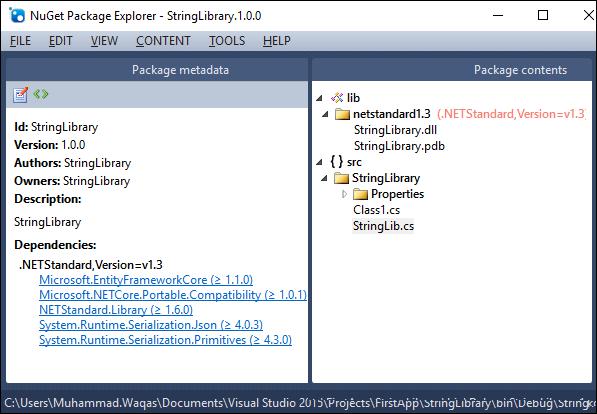Click the Dependencies: label
Screen dimensions: 597x414
tap(55, 245)
